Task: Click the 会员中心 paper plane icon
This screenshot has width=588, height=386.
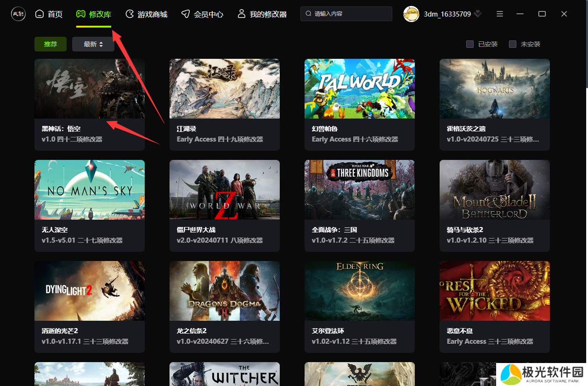Action: tap(186, 14)
